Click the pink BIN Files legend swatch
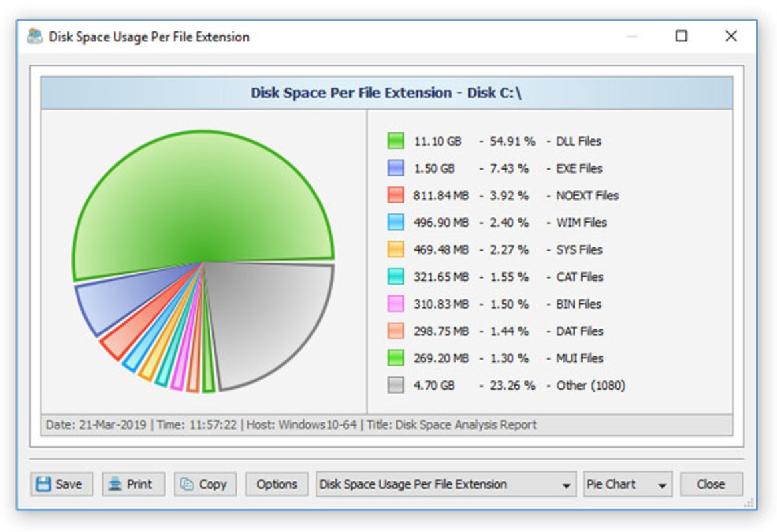 pos(395,304)
